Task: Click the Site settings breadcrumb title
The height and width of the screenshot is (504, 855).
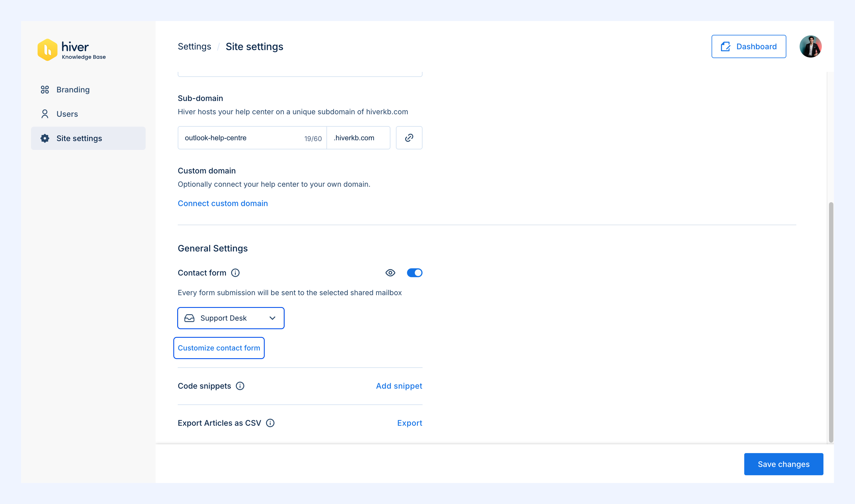Action: [254, 46]
